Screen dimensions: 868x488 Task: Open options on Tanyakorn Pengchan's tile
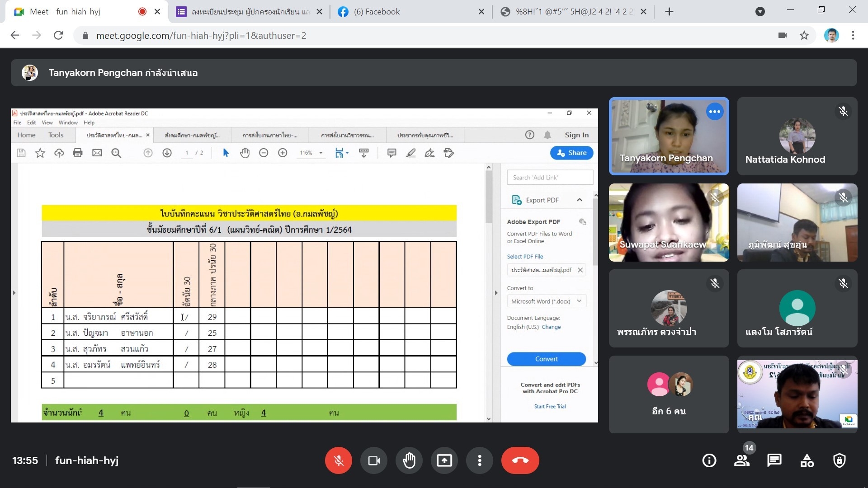(x=714, y=112)
